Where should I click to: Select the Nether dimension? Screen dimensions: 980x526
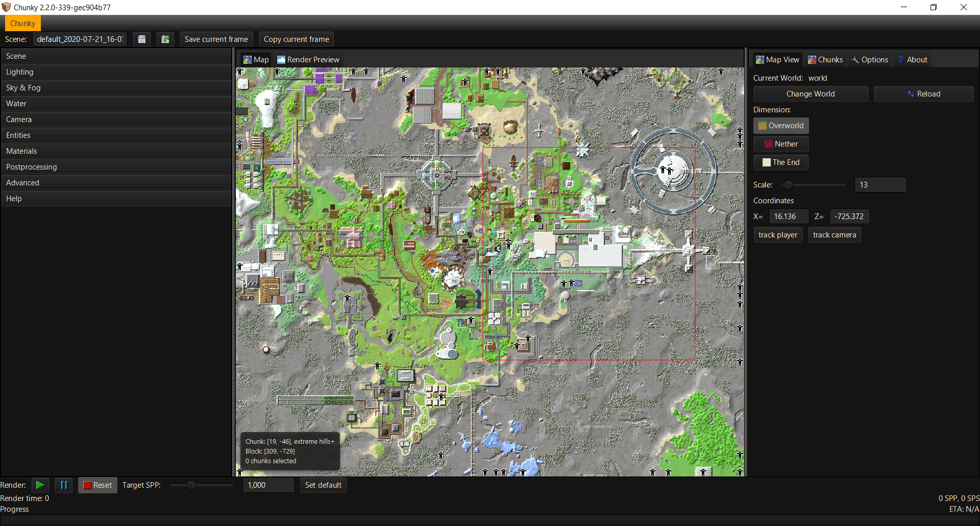[781, 144]
